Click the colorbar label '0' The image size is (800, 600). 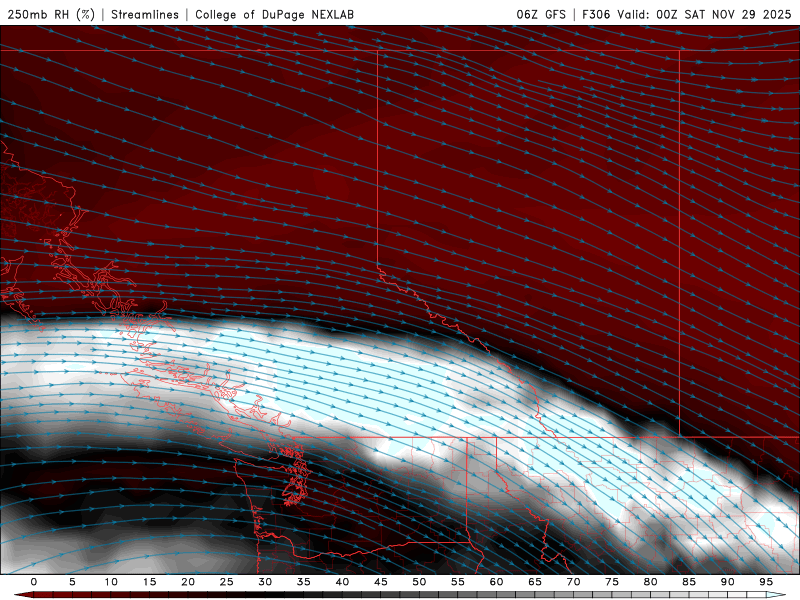tap(34, 582)
